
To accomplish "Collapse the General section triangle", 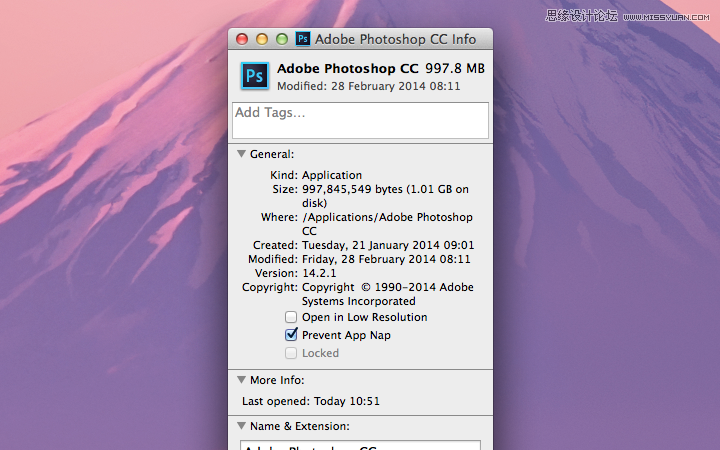I will point(242,154).
